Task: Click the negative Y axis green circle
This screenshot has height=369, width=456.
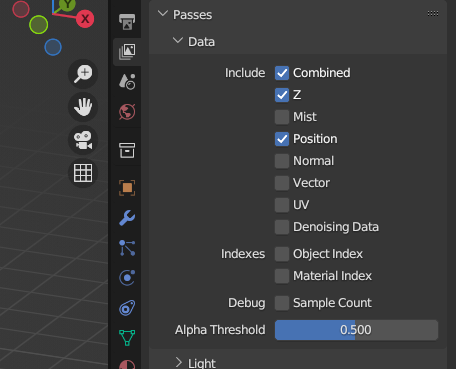Action: [39, 25]
